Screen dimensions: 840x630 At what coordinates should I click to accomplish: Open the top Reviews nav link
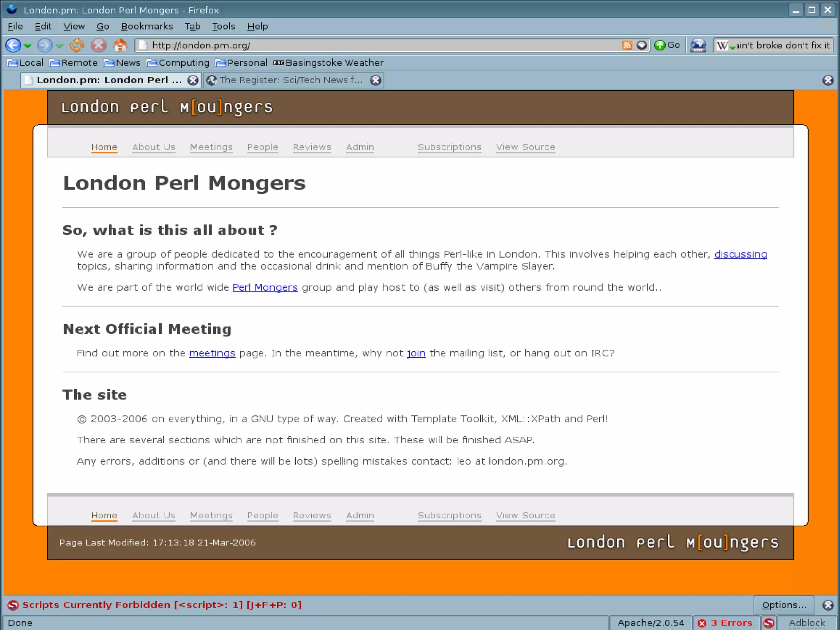[x=312, y=147]
